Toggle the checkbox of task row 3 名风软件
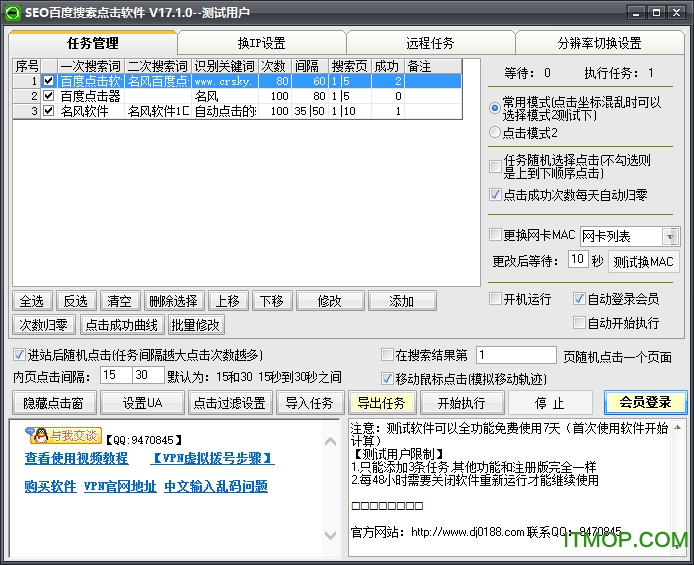694x565 pixels. point(49,111)
